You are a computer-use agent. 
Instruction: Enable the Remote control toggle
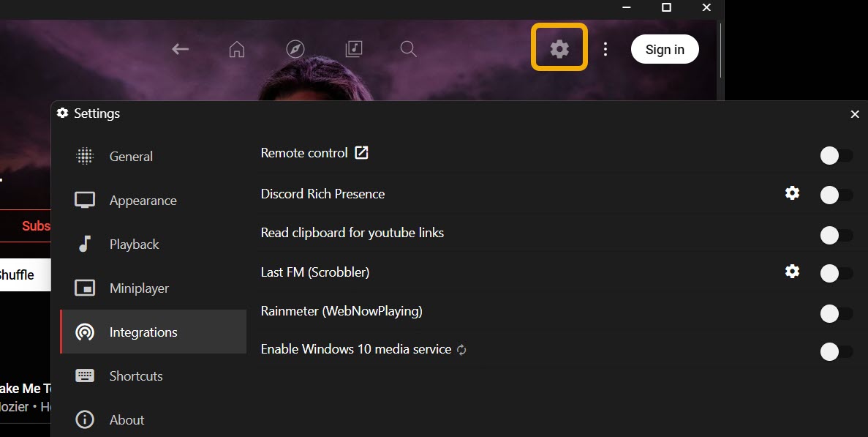click(835, 156)
